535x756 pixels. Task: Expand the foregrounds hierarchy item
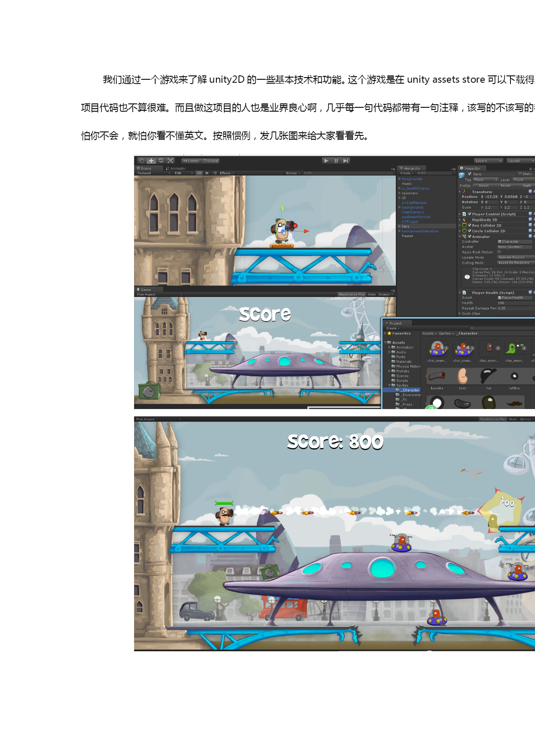(x=400, y=179)
